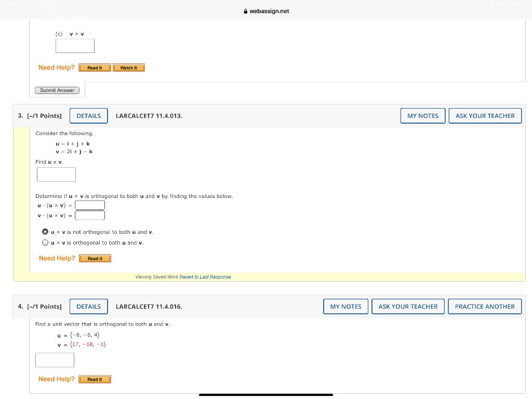The width and height of the screenshot is (532, 399).
Task: Click ASK YOUR TEACHER for question 4
Action: click(x=408, y=306)
